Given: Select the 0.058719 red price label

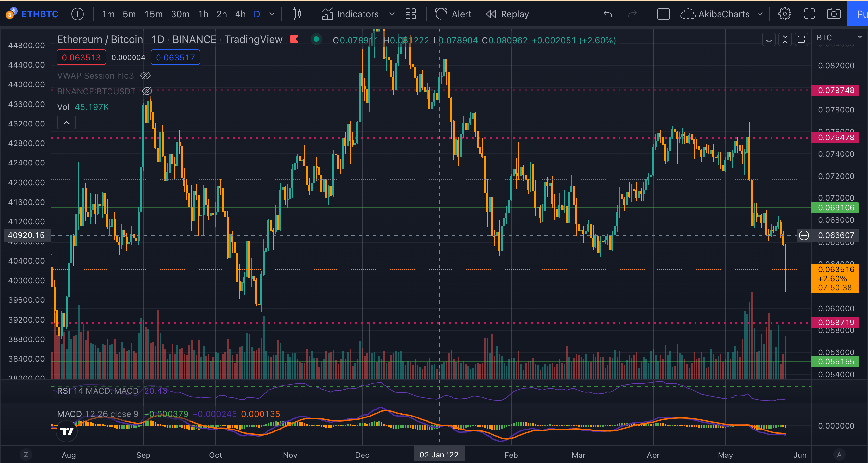Looking at the screenshot, I should (x=835, y=323).
